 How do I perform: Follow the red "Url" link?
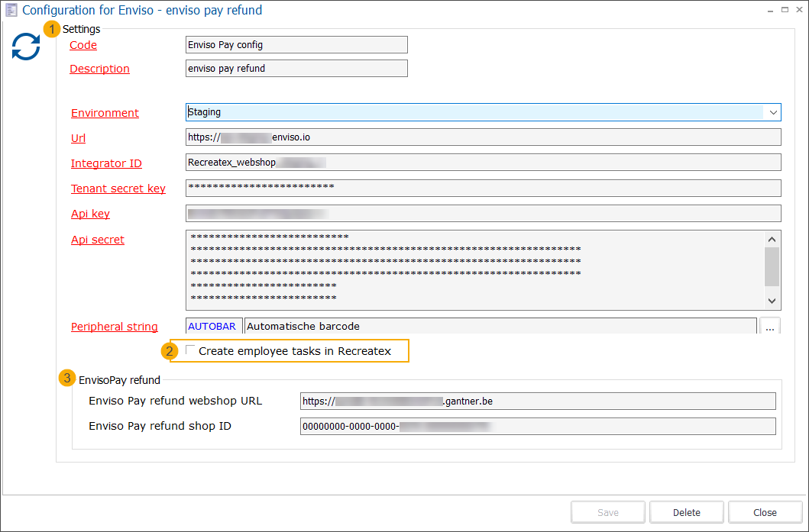77,138
